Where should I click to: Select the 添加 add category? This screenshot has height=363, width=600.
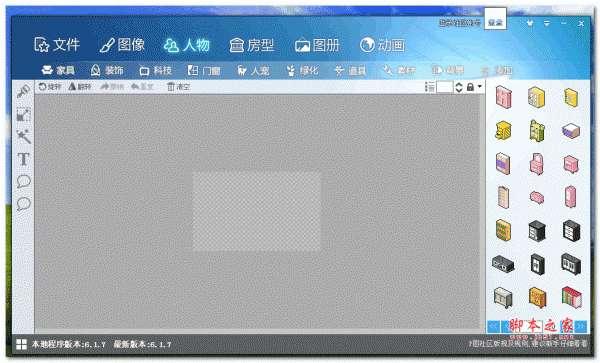tap(496, 70)
